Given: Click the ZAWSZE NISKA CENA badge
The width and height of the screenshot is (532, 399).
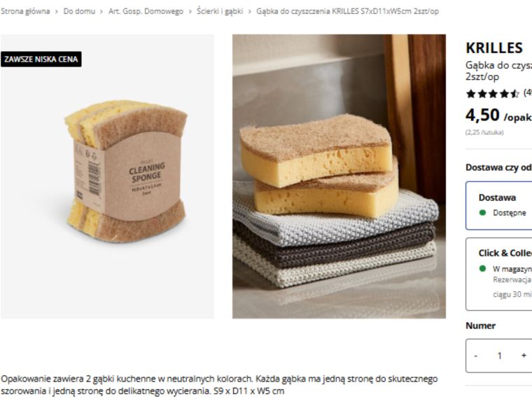Looking at the screenshot, I should tap(41, 59).
